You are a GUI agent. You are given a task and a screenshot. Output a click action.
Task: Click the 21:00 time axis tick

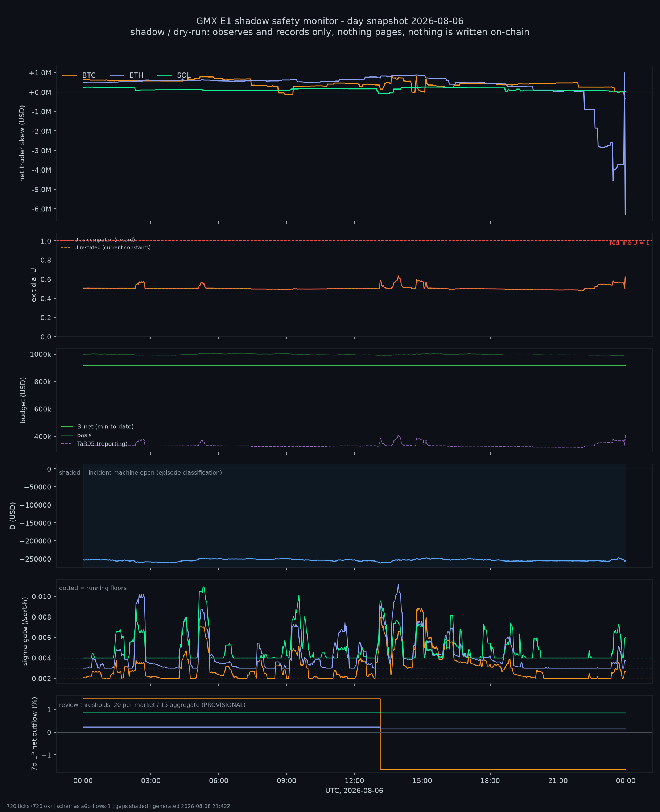click(558, 781)
